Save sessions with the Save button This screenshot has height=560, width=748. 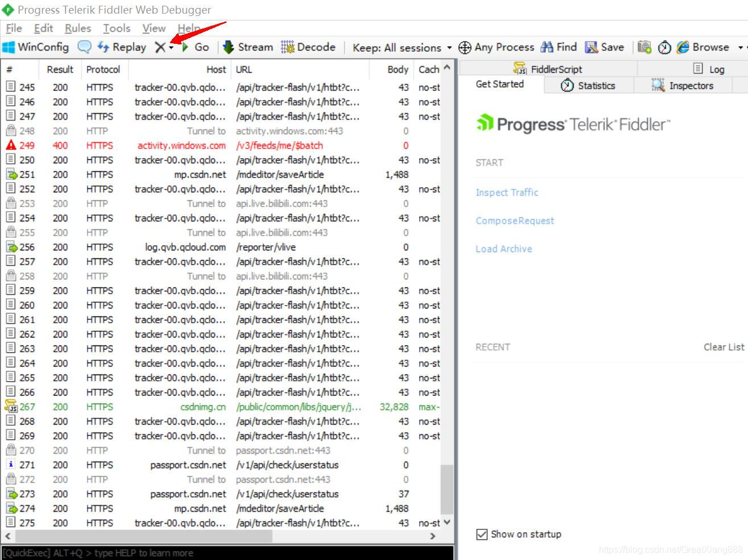pos(605,47)
